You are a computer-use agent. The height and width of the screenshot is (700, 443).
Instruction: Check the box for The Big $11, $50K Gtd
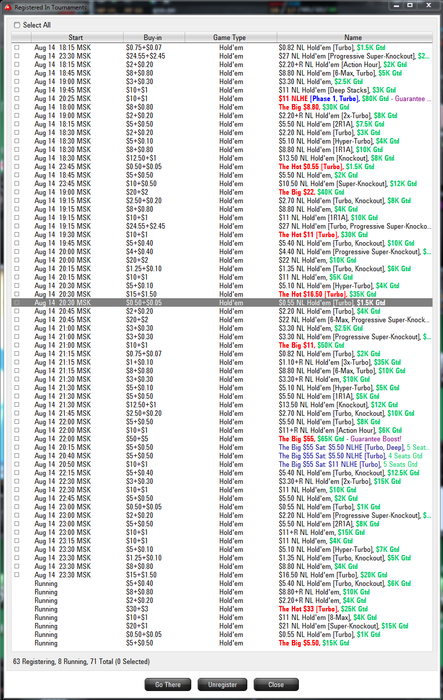[17, 345]
